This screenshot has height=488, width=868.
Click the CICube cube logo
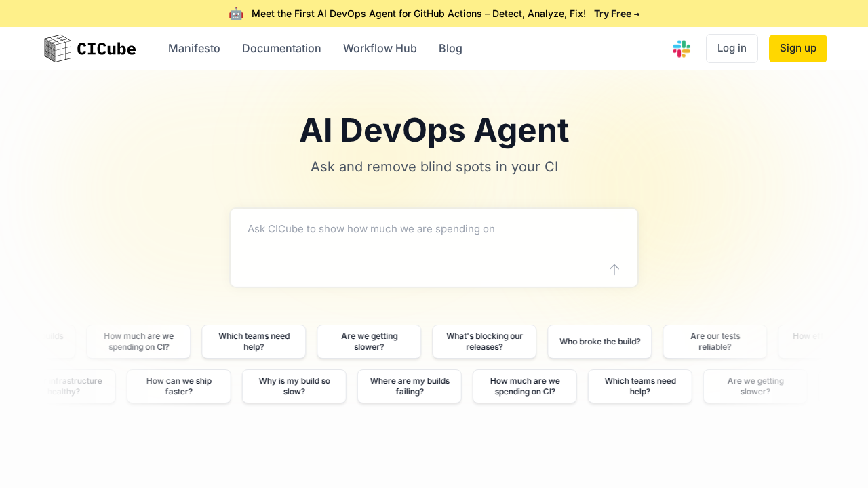(x=58, y=48)
